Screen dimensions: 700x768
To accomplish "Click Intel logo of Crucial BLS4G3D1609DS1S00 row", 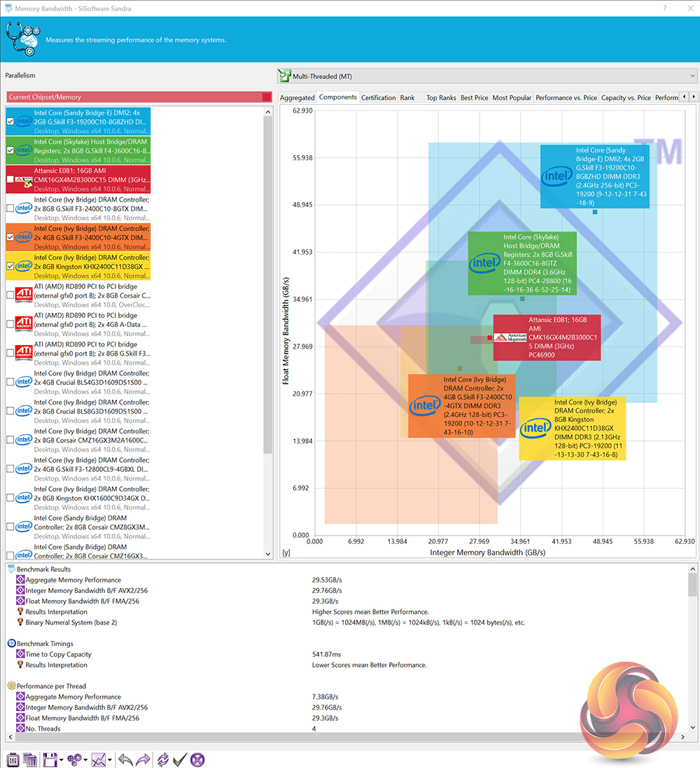I will [x=24, y=382].
